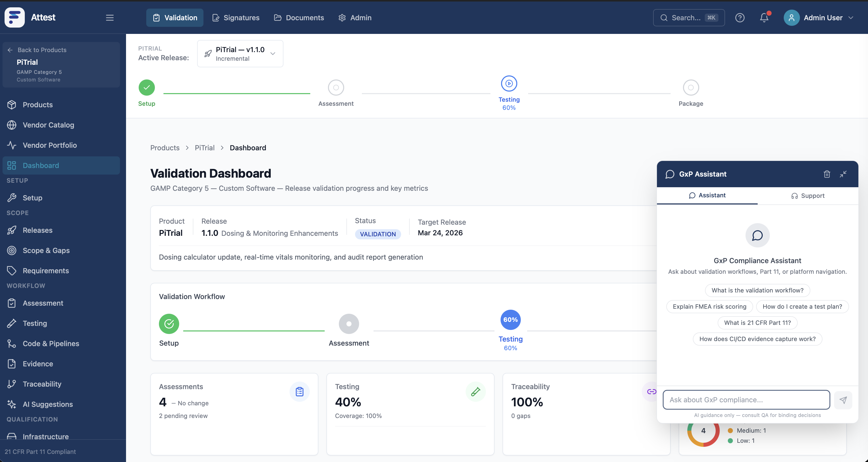Open the PiTrial release version dropdown
This screenshot has width=868, height=462.
[240, 53]
